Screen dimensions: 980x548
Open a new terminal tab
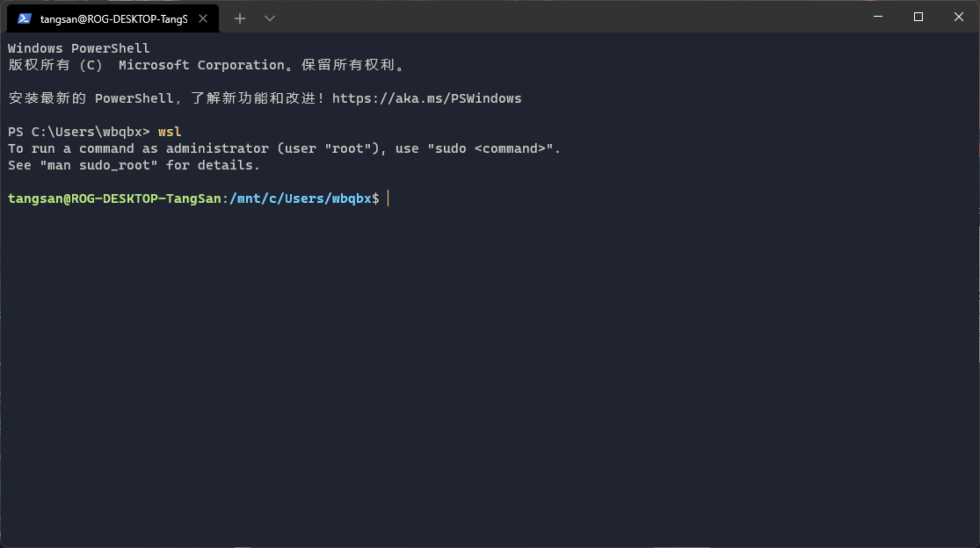[239, 18]
